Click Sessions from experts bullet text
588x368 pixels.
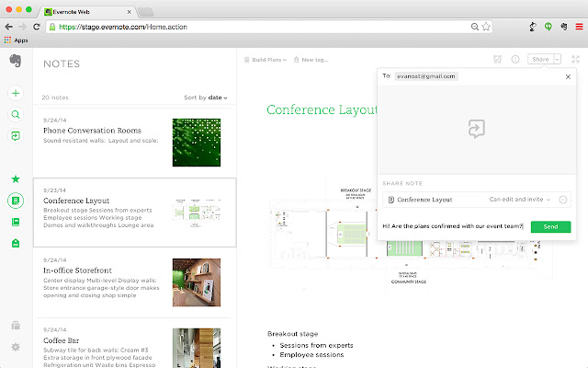click(x=316, y=345)
